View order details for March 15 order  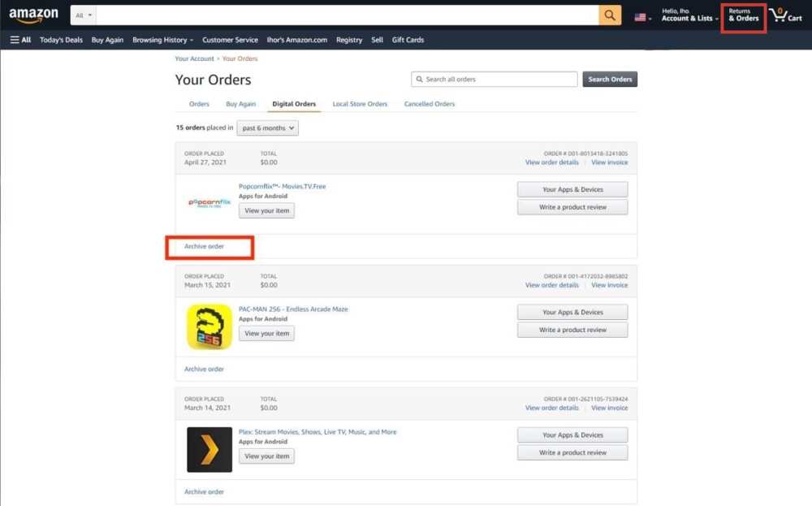click(552, 285)
